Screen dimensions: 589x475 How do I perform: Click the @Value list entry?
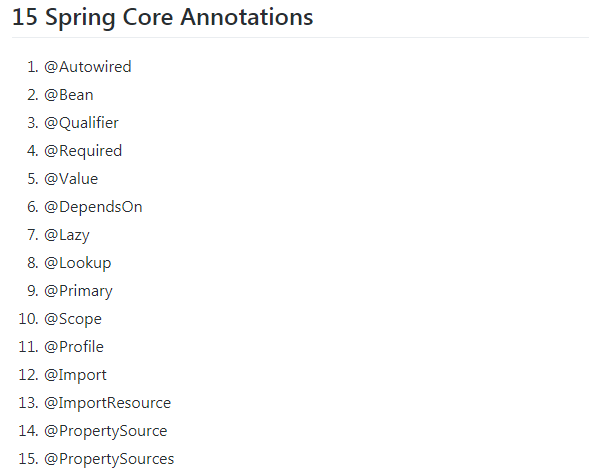click(x=71, y=179)
